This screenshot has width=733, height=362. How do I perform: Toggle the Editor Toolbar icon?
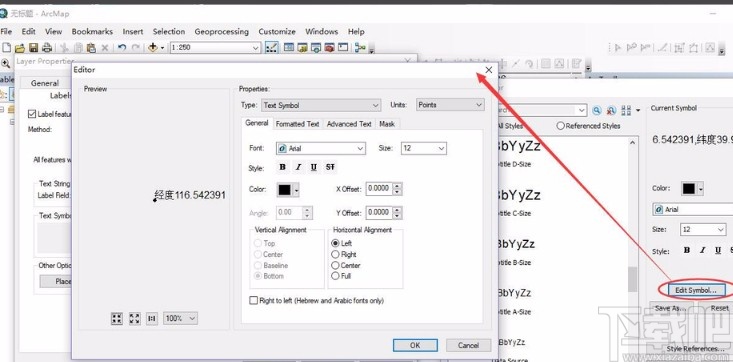click(x=272, y=48)
